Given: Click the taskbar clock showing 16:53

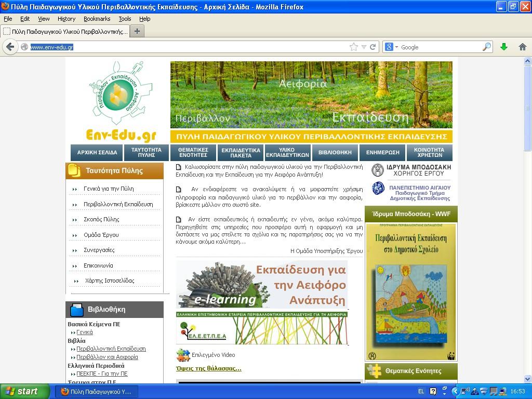Looking at the screenshot, I should 518,391.
